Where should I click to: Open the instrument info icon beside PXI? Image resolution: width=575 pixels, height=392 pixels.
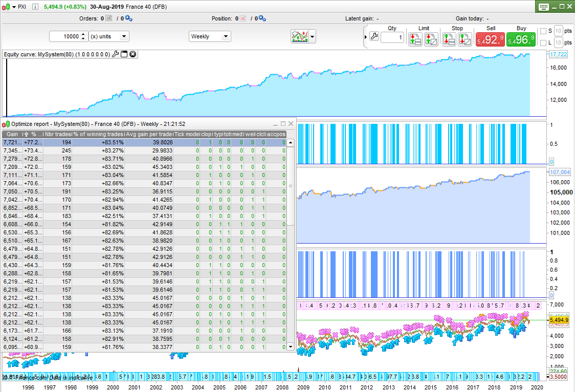point(34,7)
